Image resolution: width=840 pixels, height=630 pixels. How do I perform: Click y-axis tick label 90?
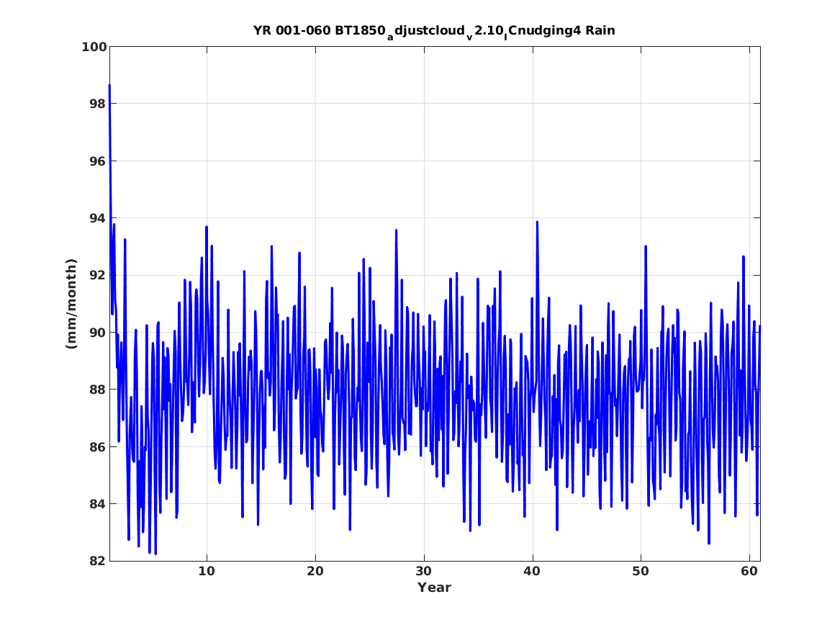tap(98, 333)
